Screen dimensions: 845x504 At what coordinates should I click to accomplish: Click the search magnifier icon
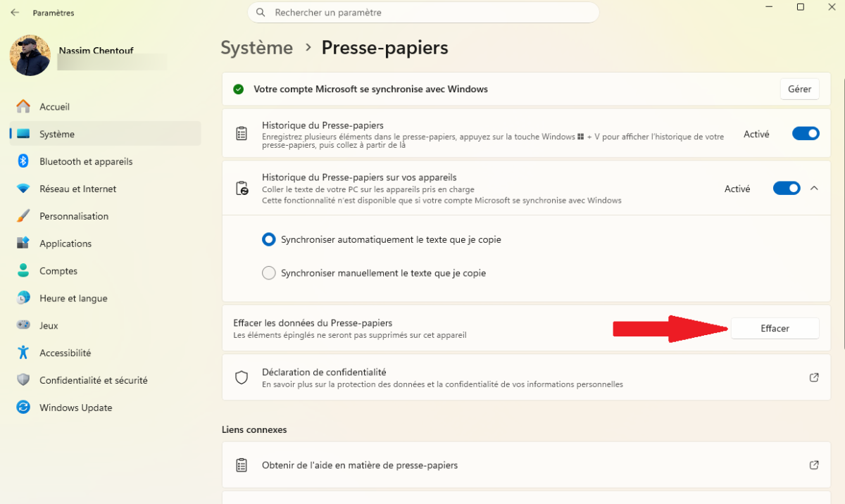click(x=261, y=13)
